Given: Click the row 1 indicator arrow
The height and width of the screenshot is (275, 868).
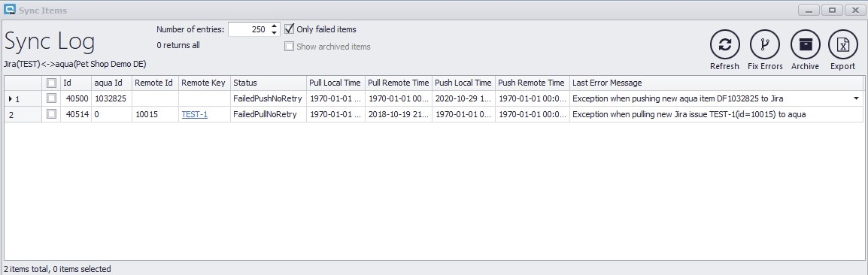Looking at the screenshot, I should [11, 99].
